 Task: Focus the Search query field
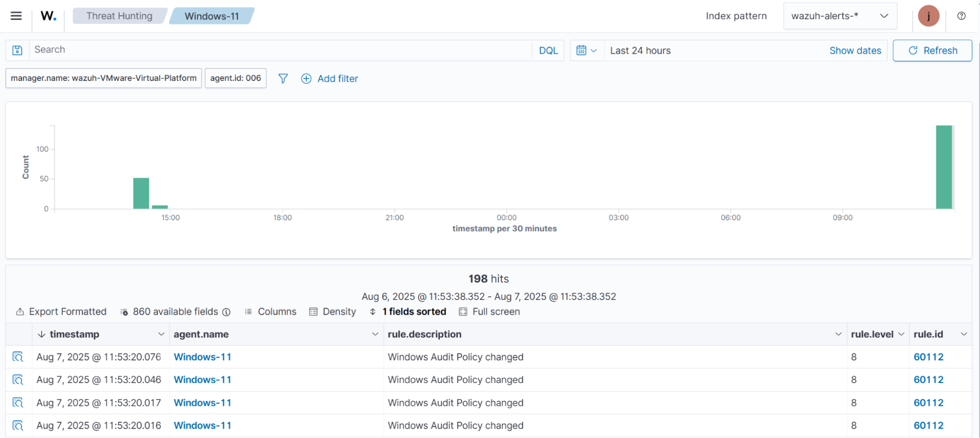(281, 50)
